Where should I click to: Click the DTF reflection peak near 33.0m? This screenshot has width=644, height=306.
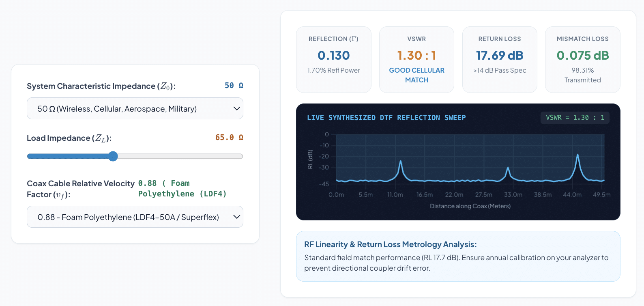[x=508, y=168]
